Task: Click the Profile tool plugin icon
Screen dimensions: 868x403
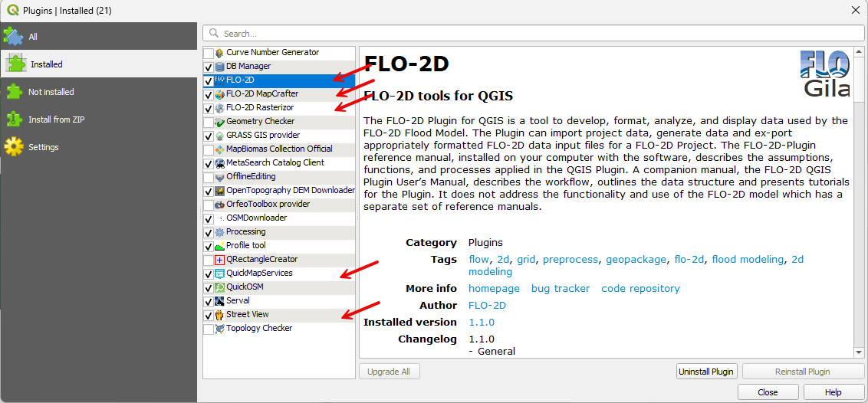Action: tap(219, 246)
